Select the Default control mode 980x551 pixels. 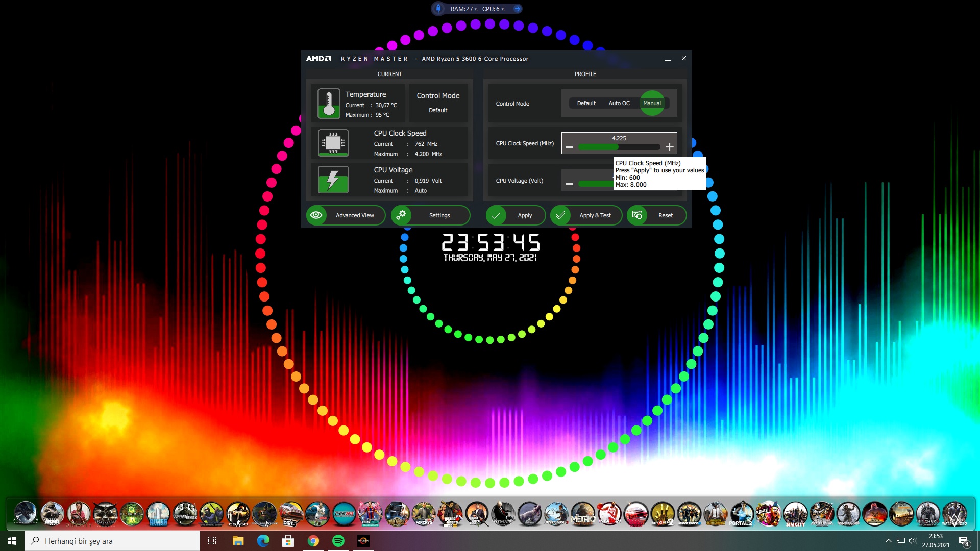click(x=586, y=103)
